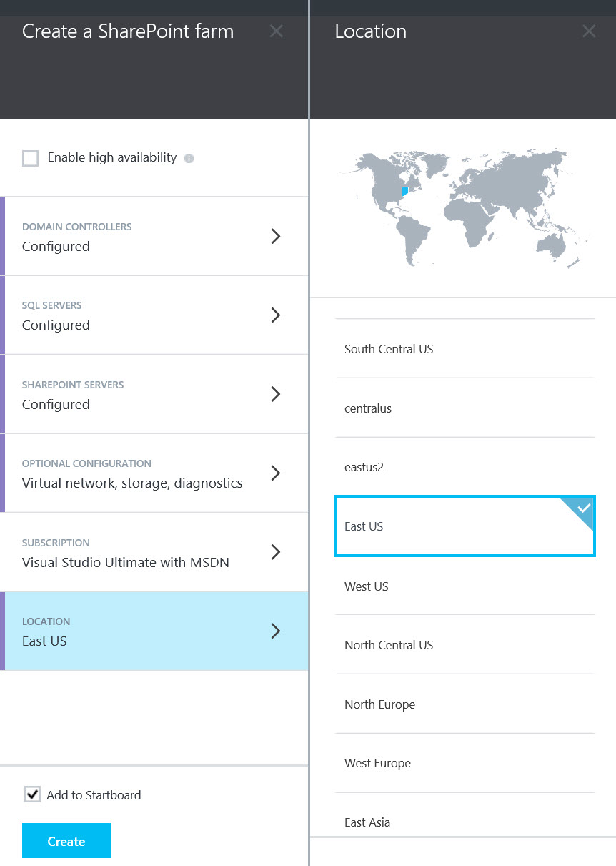Click the highlighted marker on world map
This screenshot has height=866, width=616.
pos(405,191)
